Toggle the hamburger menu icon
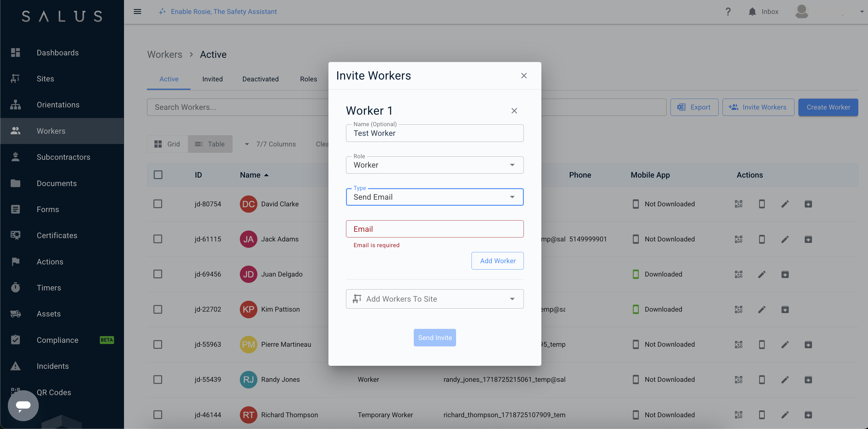Image resolution: width=868 pixels, height=429 pixels. [x=137, y=11]
